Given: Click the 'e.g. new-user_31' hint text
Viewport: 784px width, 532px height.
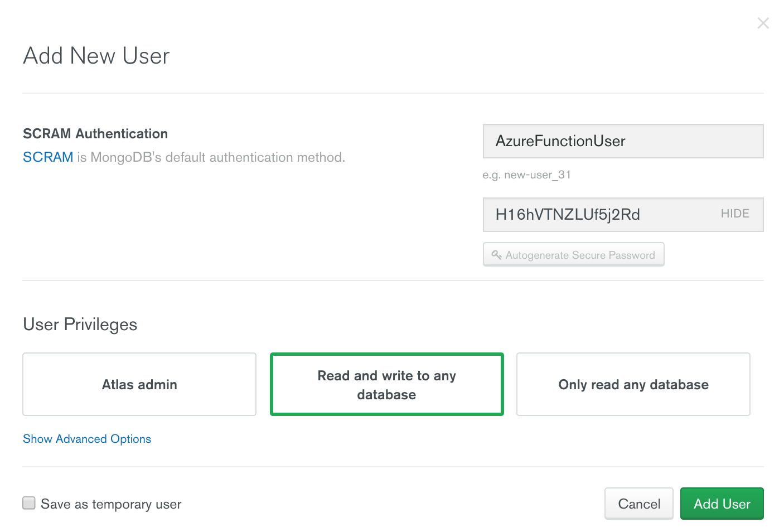Looking at the screenshot, I should (526, 175).
